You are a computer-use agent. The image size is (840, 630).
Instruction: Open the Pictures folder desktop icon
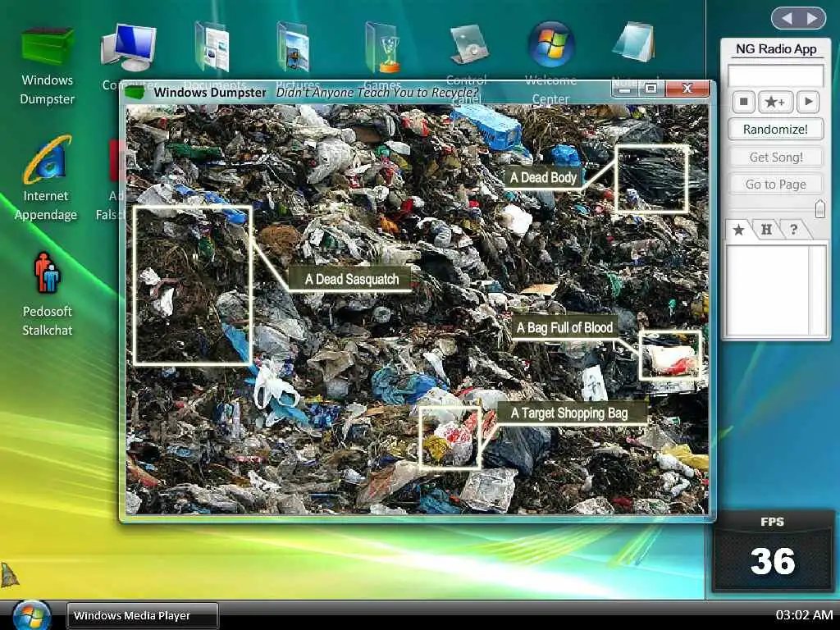(x=294, y=47)
